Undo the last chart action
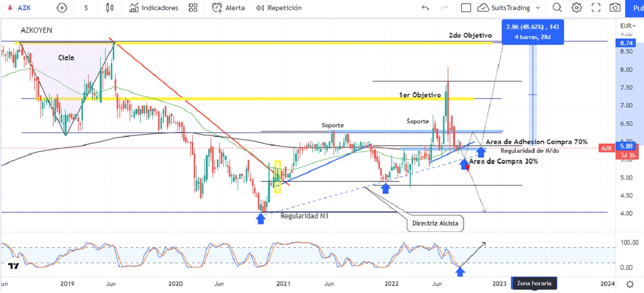This screenshot has width=644, height=293. (425, 8)
